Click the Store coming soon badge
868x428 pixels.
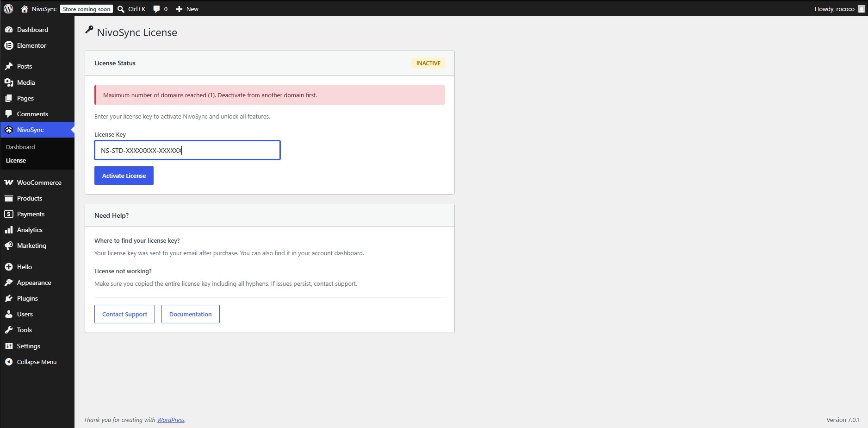coord(87,9)
